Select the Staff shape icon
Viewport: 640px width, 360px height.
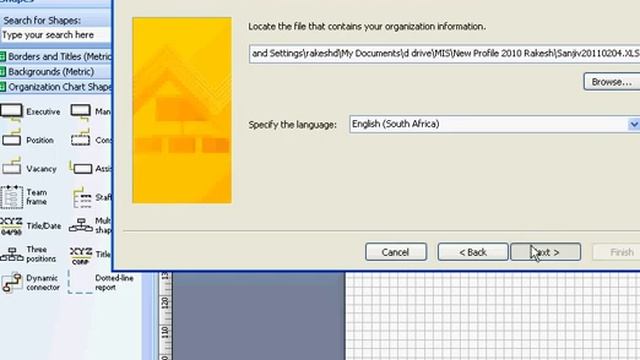[82, 198]
